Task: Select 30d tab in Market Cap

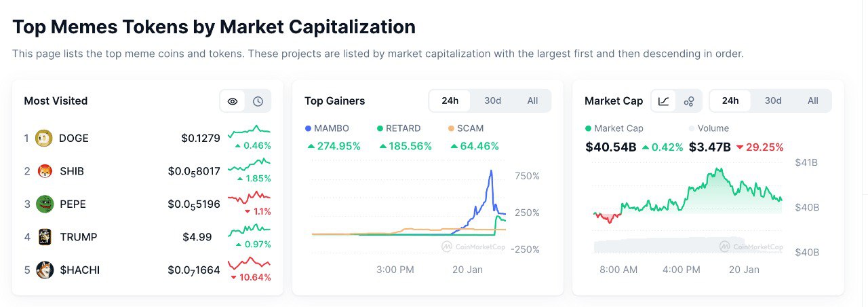Action: (773, 101)
